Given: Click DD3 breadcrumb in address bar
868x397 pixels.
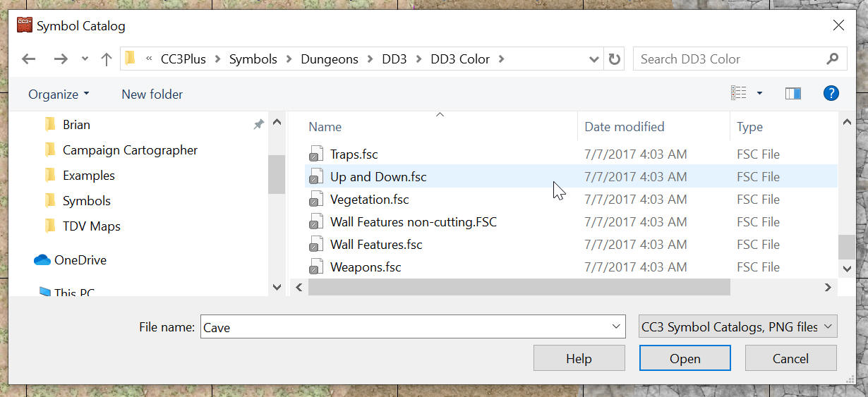Looking at the screenshot, I should coord(394,59).
